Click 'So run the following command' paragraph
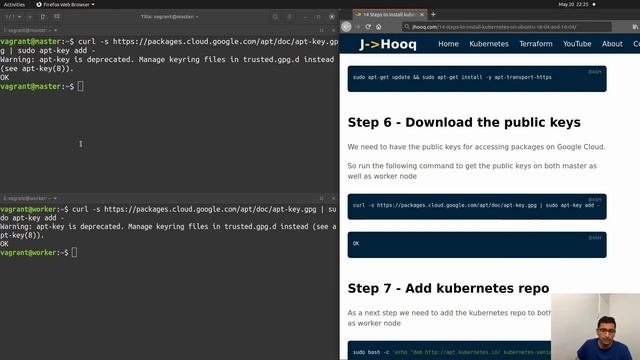The width and height of the screenshot is (640, 360). [472, 171]
